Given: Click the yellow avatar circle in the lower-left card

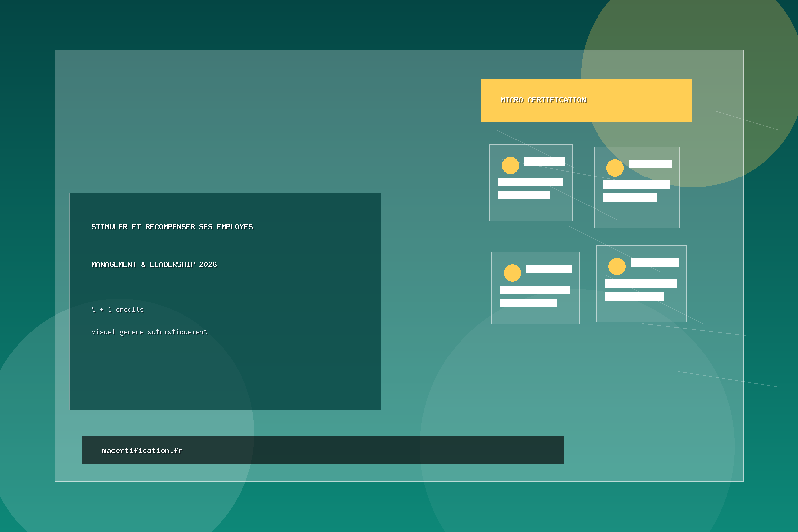Looking at the screenshot, I should coord(512,273).
